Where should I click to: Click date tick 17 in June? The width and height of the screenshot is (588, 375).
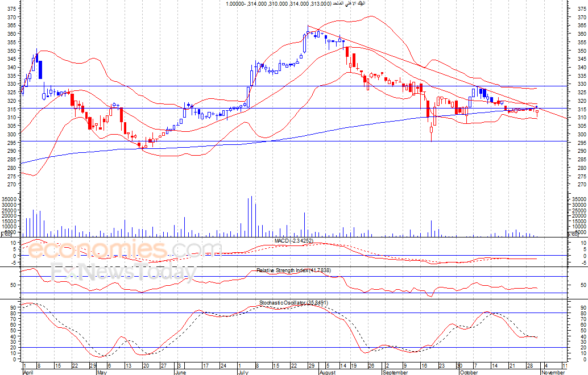coord(205,366)
